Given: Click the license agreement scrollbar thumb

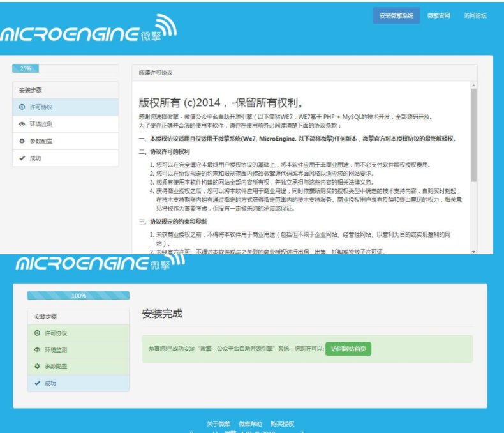Looking at the screenshot, I should coord(473,135).
